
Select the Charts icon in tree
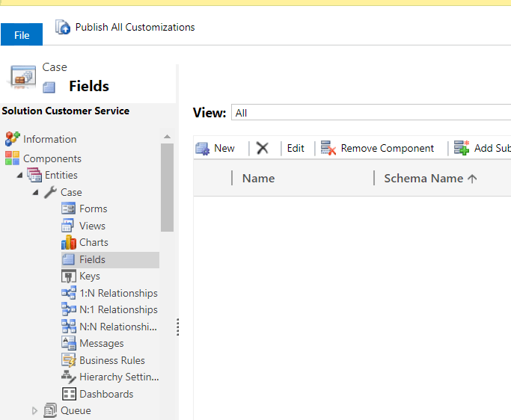(x=69, y=242)
